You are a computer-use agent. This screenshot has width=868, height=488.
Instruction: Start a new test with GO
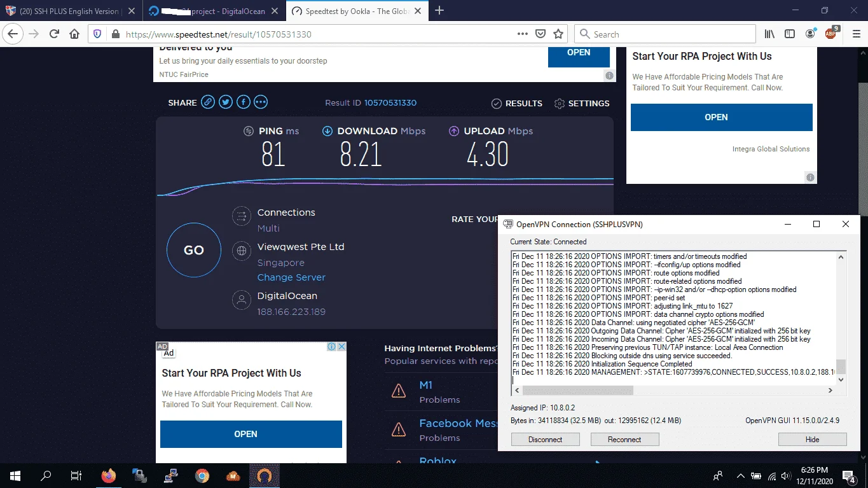[x=194, y=250]
